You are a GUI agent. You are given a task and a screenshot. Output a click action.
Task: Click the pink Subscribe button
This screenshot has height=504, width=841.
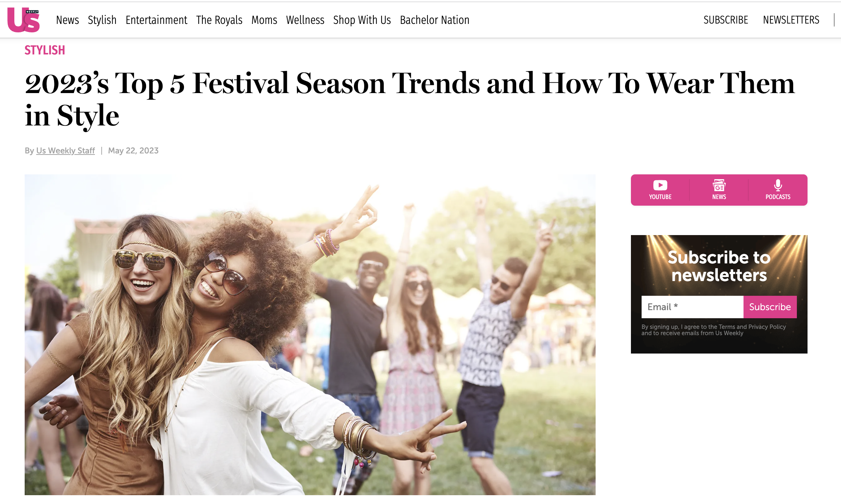point(770,307)
